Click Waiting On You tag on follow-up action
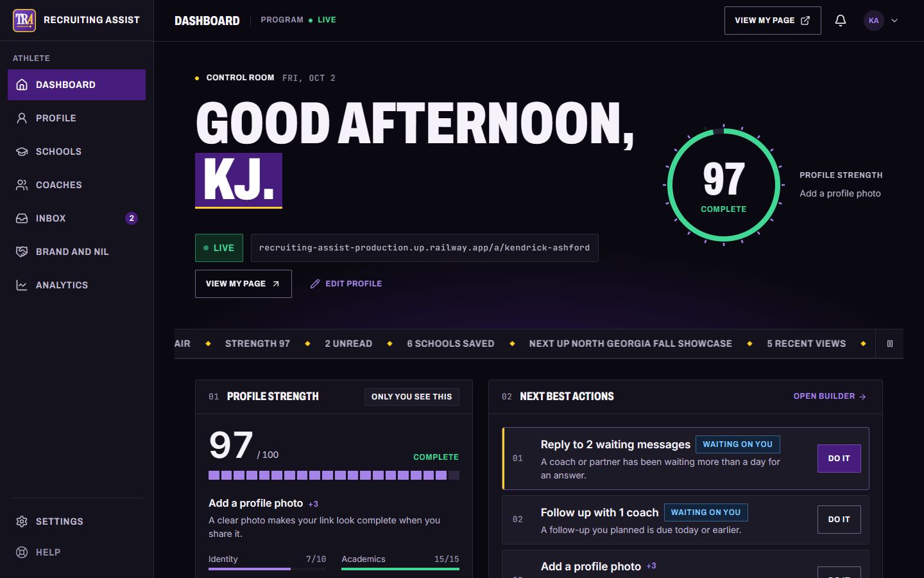The width and height of the screenshot is (924, 578). click(705, 512)
